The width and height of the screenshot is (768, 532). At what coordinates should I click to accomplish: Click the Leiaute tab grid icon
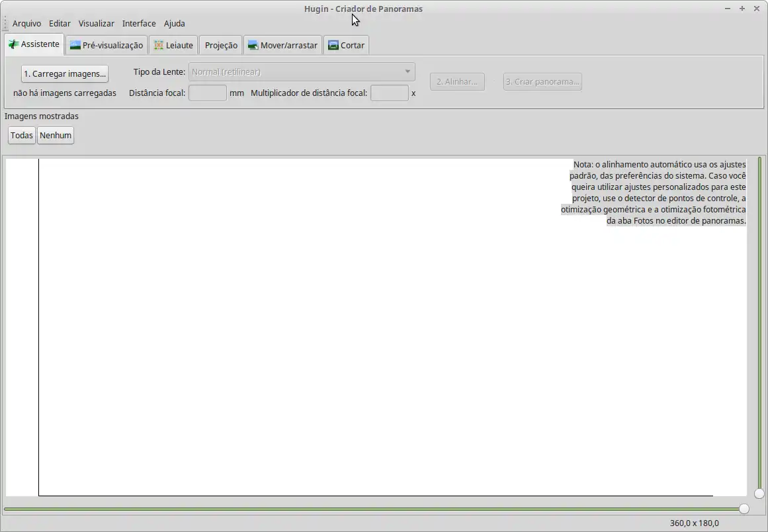click(x=159, y=46)
